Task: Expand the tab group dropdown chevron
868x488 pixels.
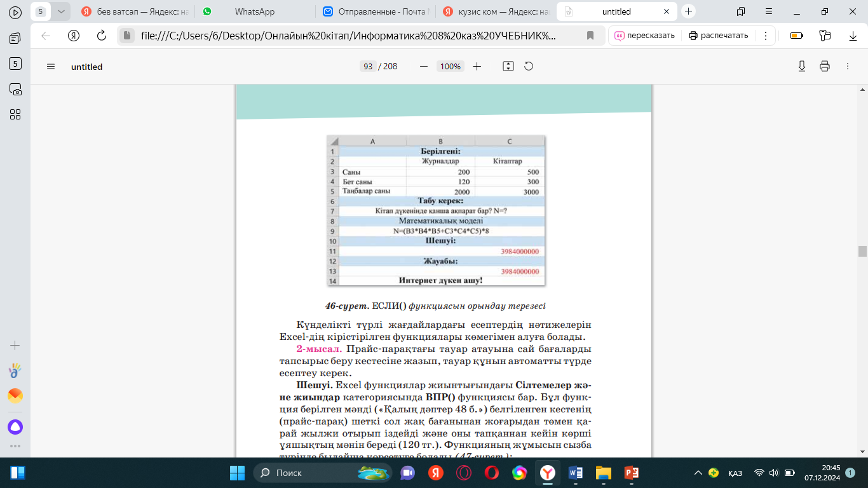Action: (60, 11)
